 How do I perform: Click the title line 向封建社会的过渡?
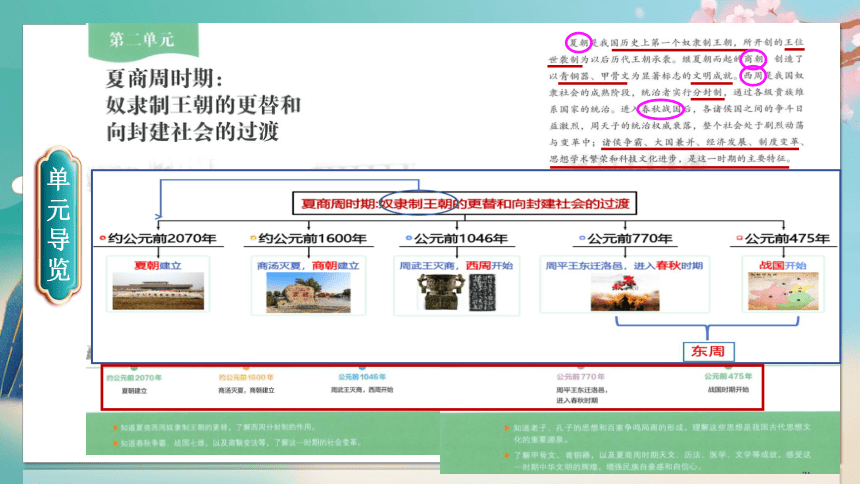pos(193,131)
